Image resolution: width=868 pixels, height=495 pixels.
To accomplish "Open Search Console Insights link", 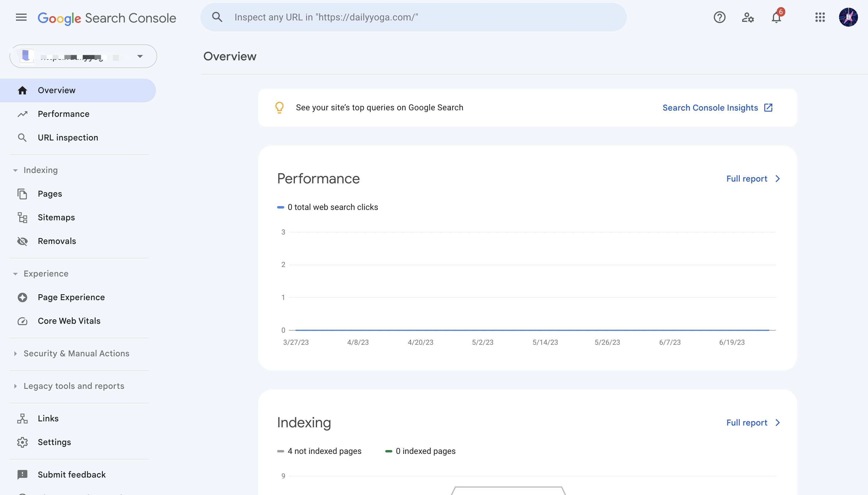I will 710,107.
